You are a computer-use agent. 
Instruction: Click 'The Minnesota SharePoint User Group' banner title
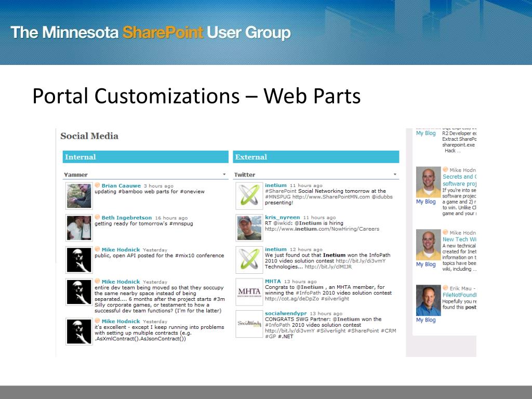pyautogui.click(x=151, y=33)
